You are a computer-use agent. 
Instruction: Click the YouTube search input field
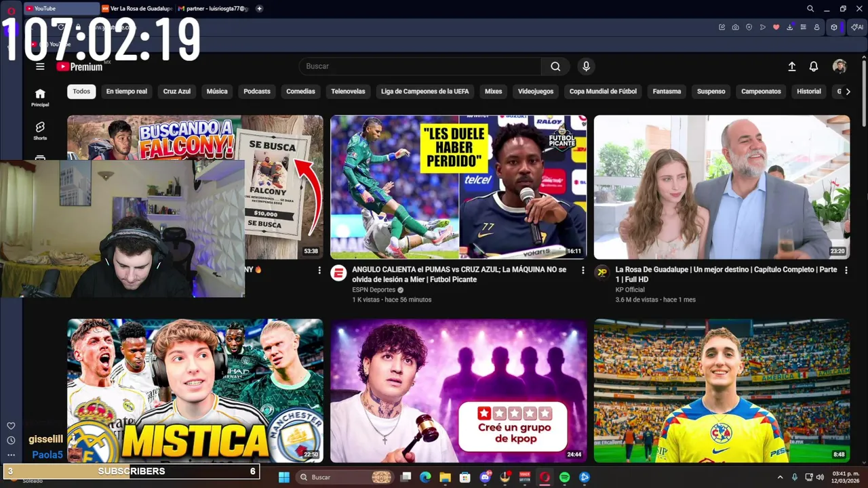[x=420, y=66]
